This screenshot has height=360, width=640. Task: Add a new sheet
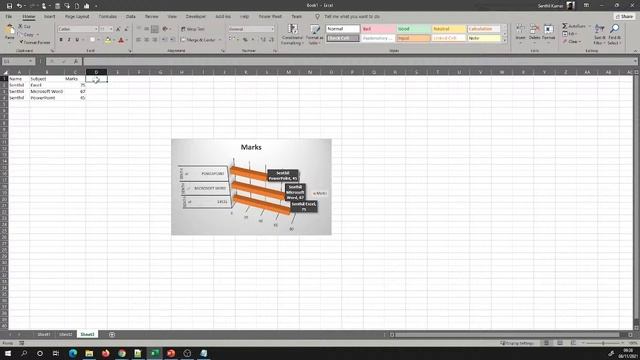coord(112,334)
